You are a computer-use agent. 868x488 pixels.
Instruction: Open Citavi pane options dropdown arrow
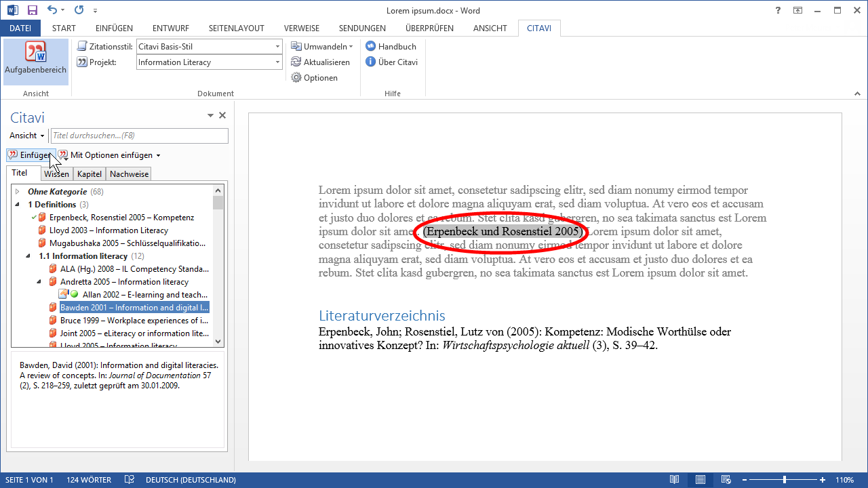(x=210, y=116)
